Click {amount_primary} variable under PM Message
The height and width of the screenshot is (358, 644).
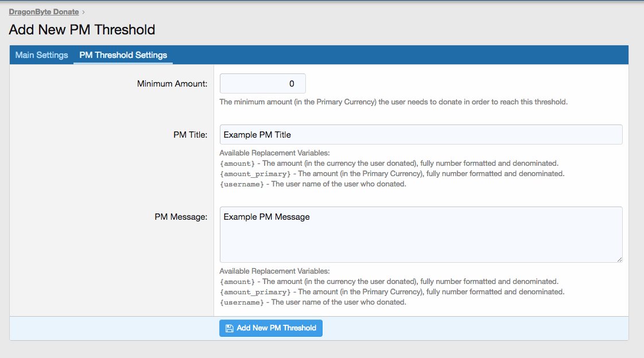tap(255, 292)
